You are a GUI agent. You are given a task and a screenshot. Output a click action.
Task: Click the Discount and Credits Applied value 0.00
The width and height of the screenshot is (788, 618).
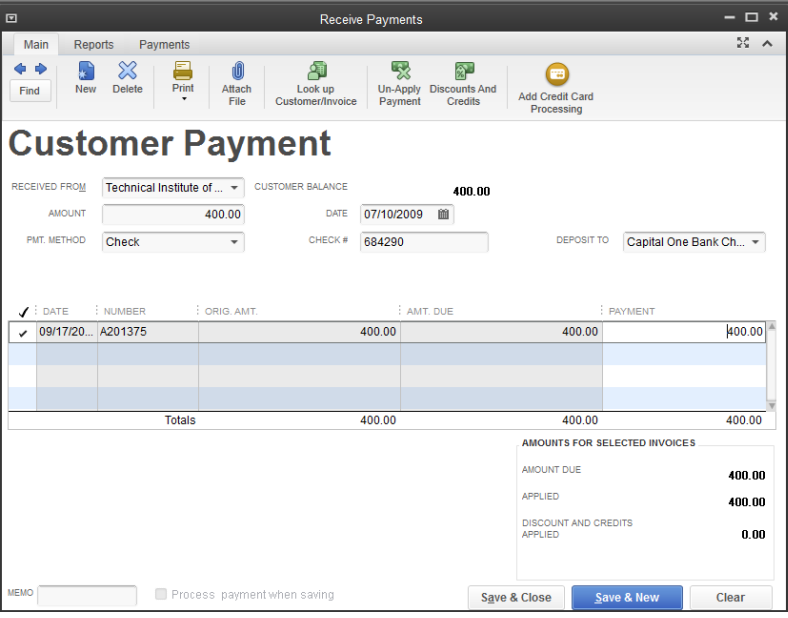point(753,535)
